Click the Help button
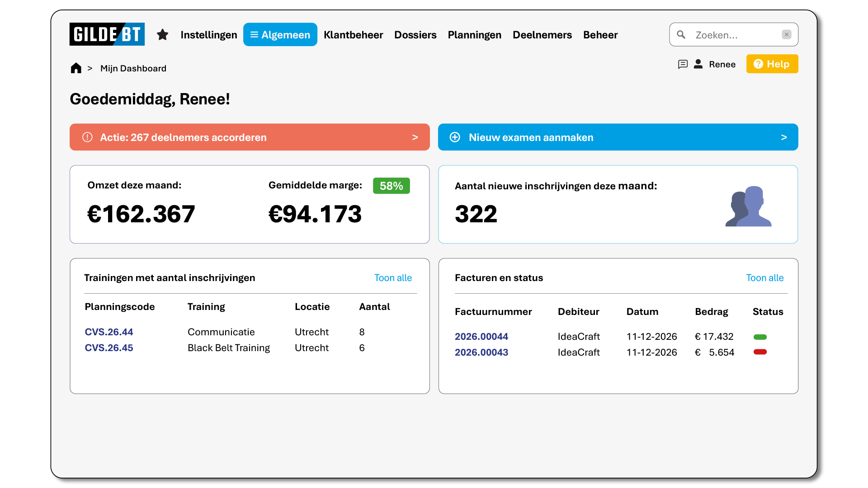 [772, 64]
